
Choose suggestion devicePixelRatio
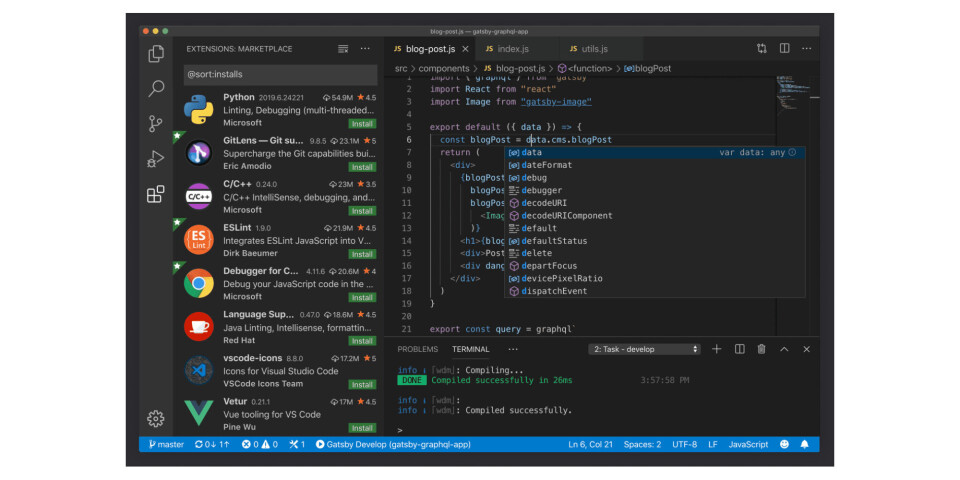(x=654, y=279)
